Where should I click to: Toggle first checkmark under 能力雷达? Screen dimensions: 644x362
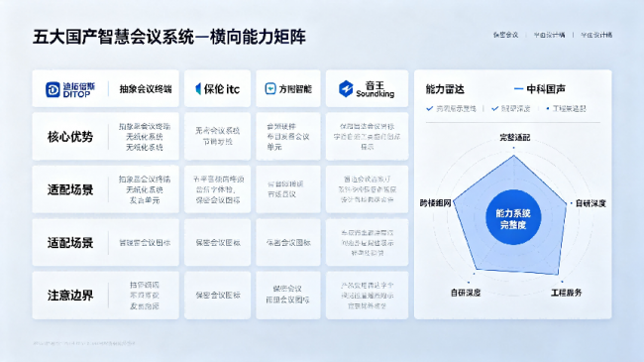click(430, 109)
